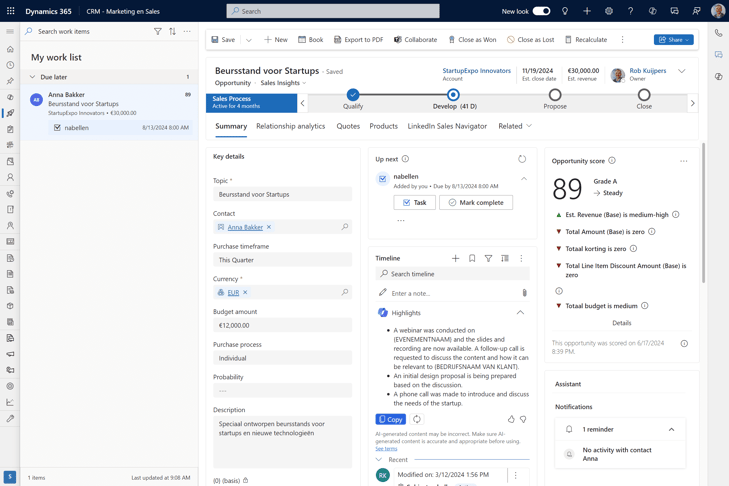Screen dimensions: 729x486
Task: Click the See terms link
Action: click(386, 449)
